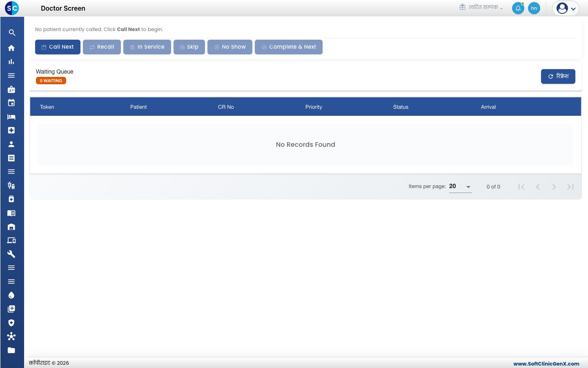Click the Priority column header
The width and height of the screenshot is (588, 368).
tap(314, 107)
